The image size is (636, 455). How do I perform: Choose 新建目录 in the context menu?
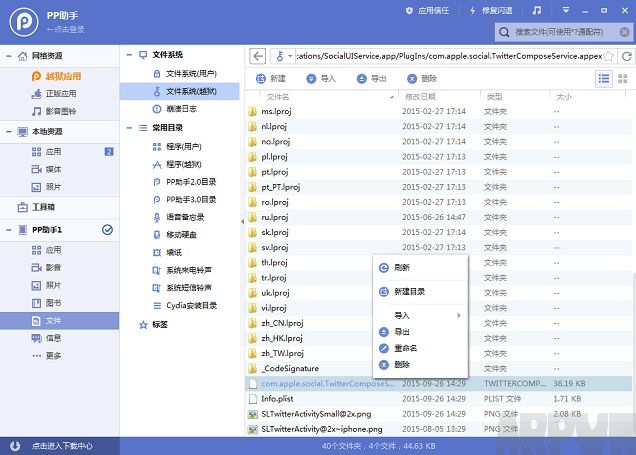(x=420, y=292)
